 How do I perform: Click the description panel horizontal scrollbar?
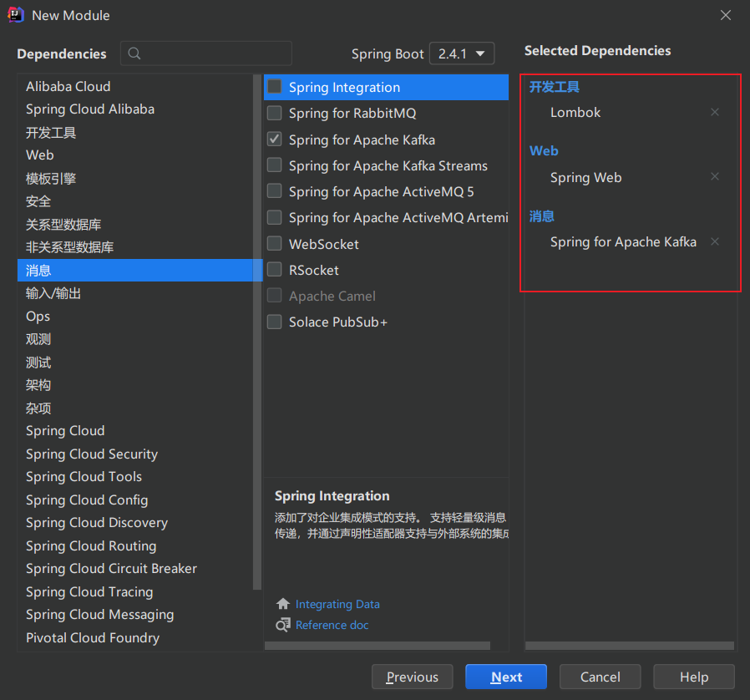(x=378, y=646)
